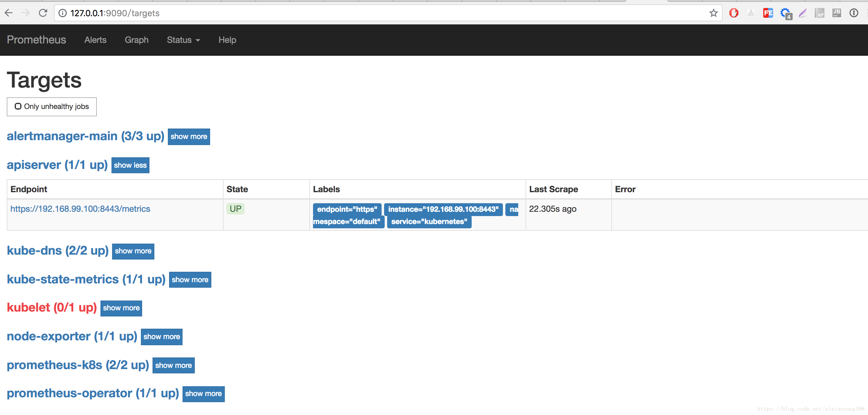Click the namespace="default" label badge
The width and height of the screenshot is (868, 415).
coord(349,222)
